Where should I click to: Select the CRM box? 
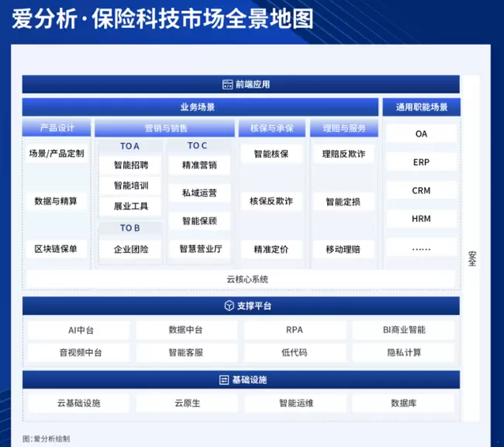(x=421, y=191)
